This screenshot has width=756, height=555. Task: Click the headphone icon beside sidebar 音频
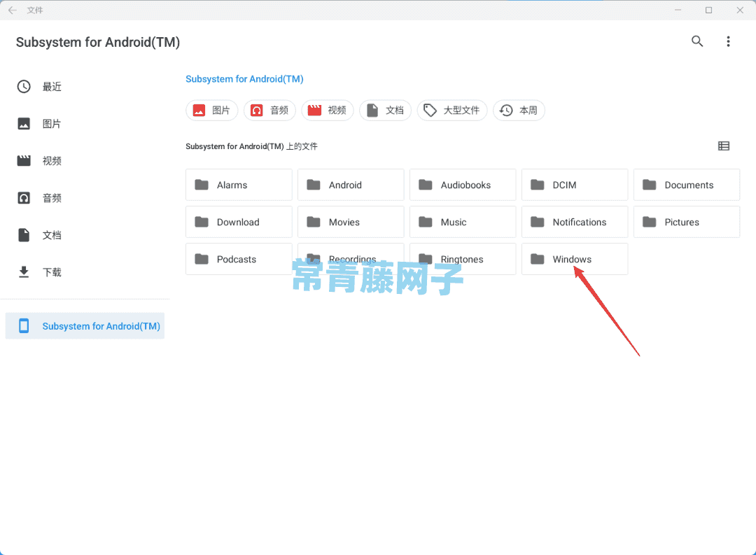(24, 198)
